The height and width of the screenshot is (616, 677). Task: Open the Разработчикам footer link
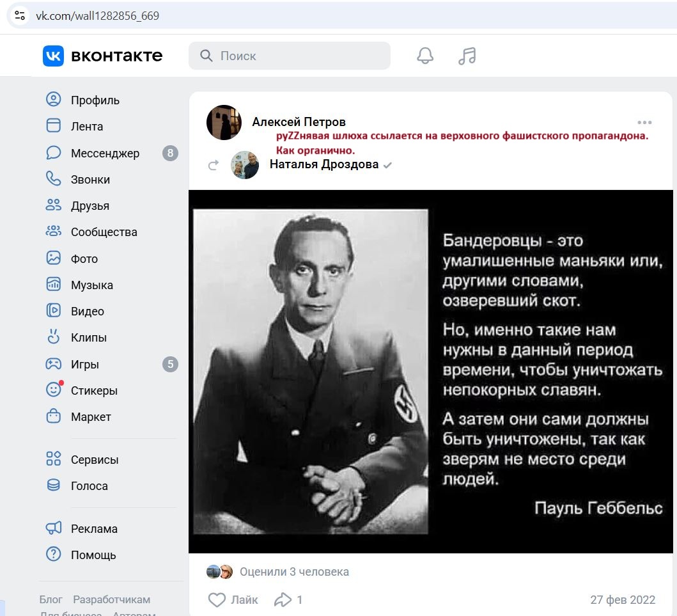[x=111, y=599]
